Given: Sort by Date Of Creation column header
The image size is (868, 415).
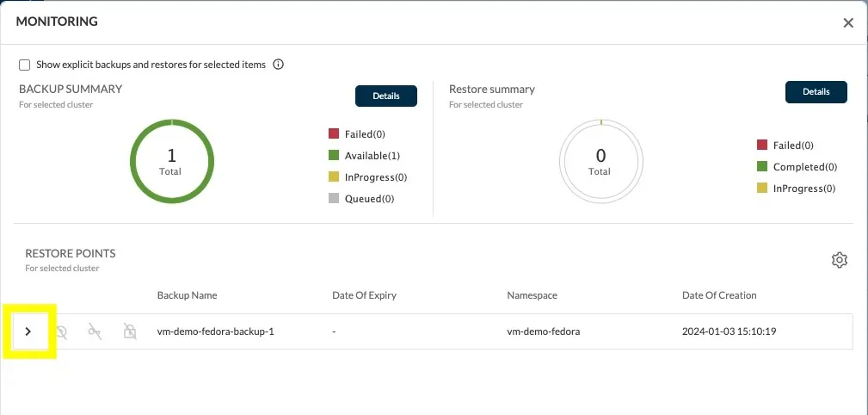Looking at the screenshot, I should point(719,295).
